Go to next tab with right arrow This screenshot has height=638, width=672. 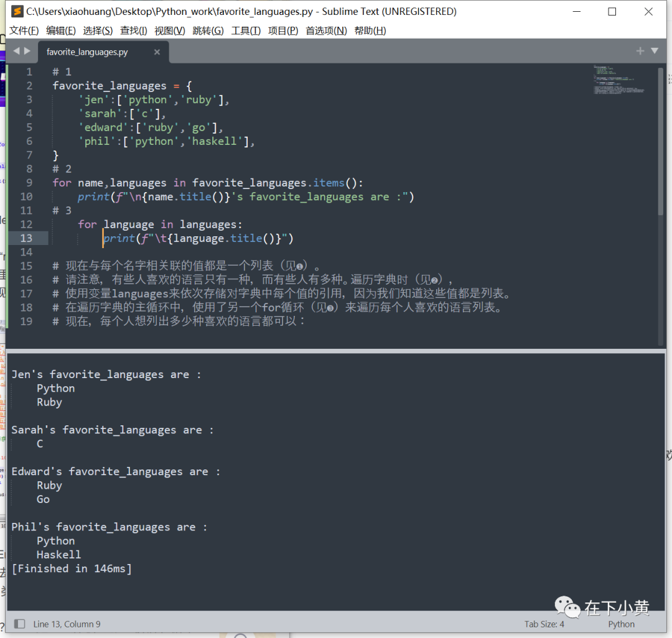click(27, 51)
